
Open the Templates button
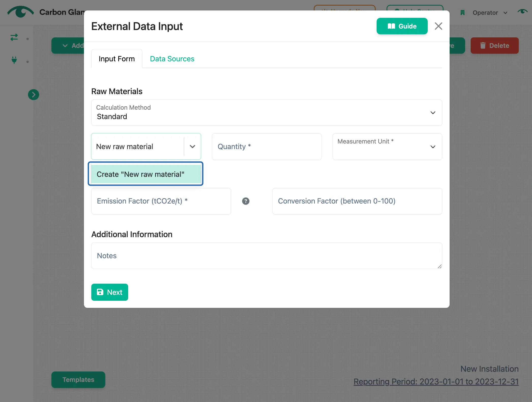78,380
